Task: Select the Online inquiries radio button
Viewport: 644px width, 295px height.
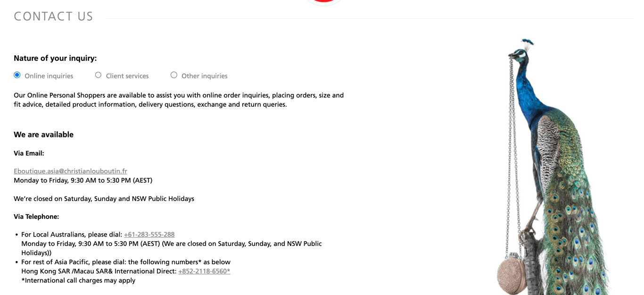Action: [17, 75]
